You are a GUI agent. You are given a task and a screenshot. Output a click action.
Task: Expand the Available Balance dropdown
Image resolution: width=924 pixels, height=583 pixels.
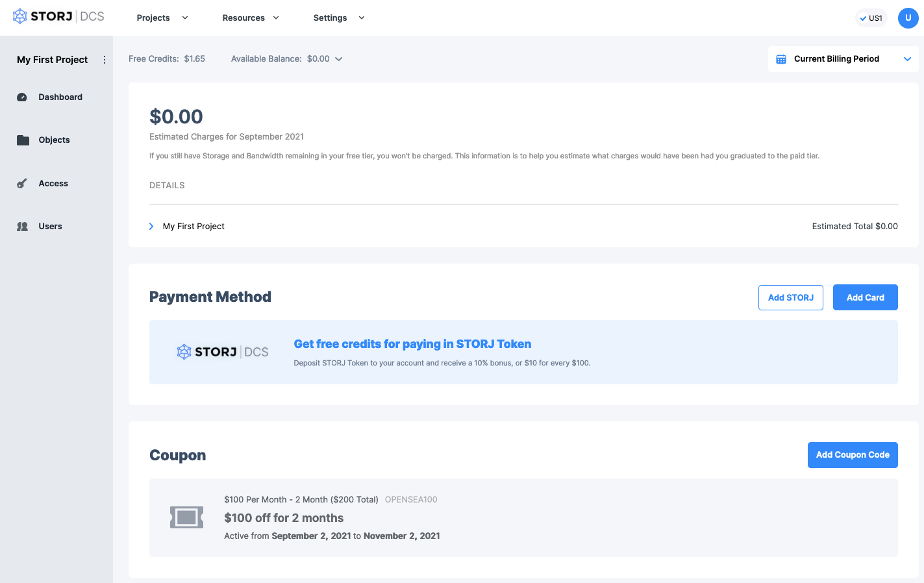pos(286,59)
